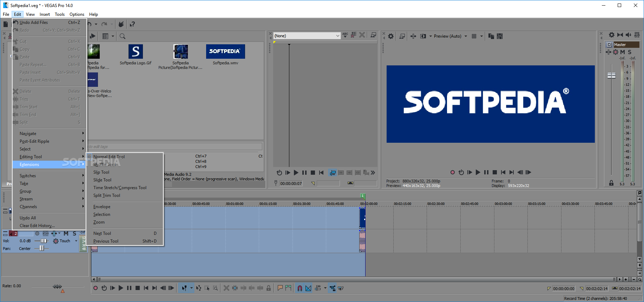This screenshot has width=644, height=302.
Task: Open the Tools menu
Action: coord(60,14)
